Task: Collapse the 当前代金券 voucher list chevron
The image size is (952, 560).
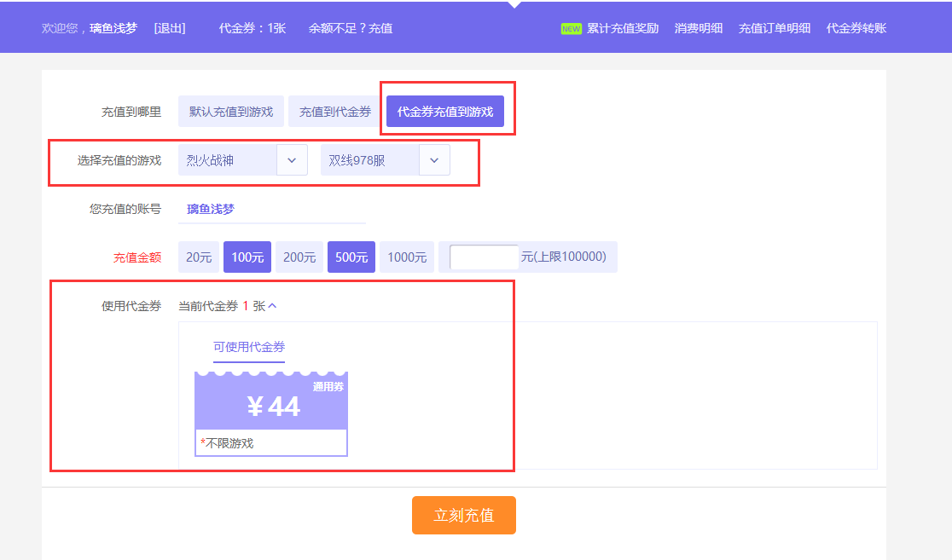Action: [x=273, y=306]
